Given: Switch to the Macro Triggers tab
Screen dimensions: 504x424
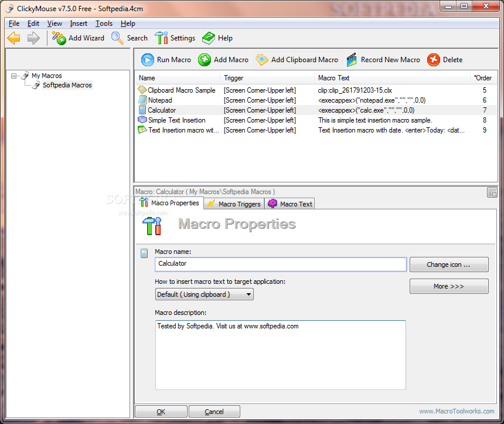Looking at the screenshot, I should (234, 204).
